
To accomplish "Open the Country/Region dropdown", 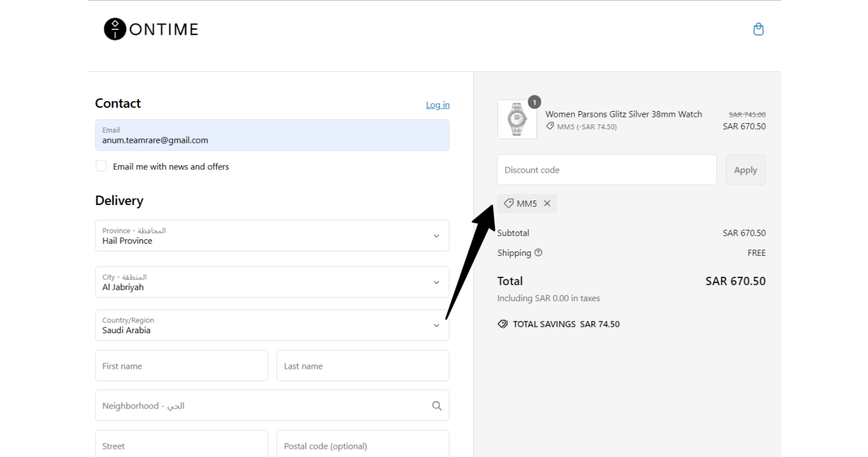I will 272,325.
